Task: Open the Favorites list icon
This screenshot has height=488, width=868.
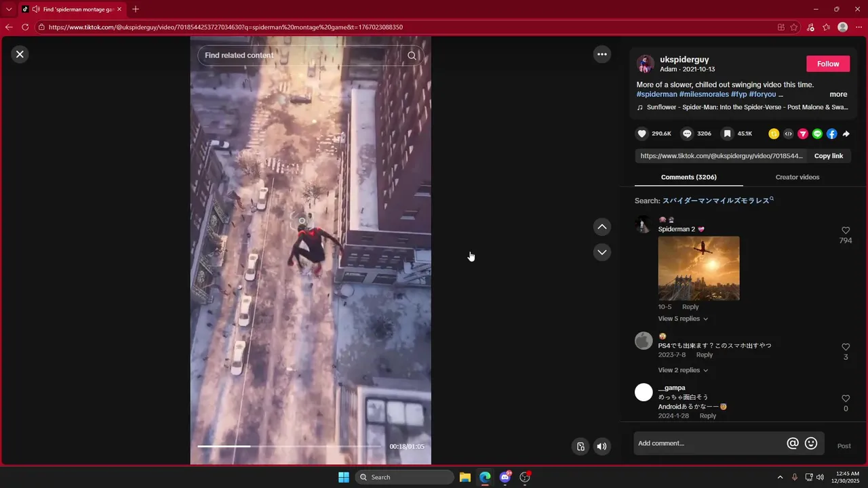Action: [826, 27]
